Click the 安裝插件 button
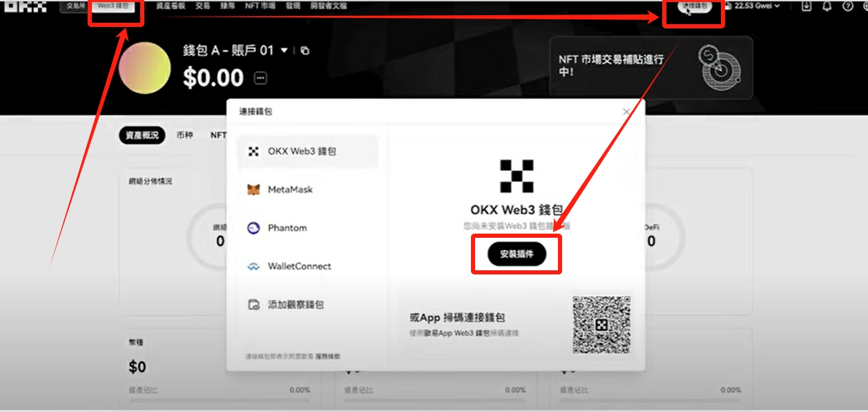 517,254
